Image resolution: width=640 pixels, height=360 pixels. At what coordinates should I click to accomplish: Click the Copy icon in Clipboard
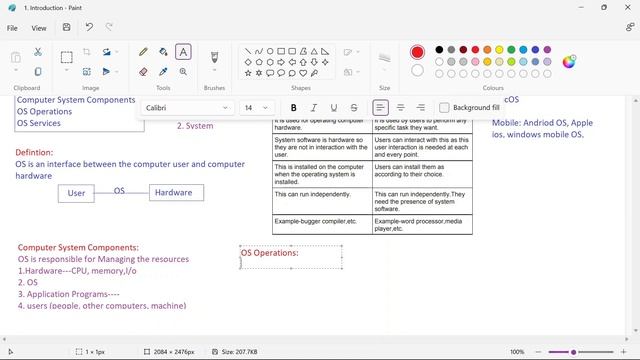[x=38, y=72]
